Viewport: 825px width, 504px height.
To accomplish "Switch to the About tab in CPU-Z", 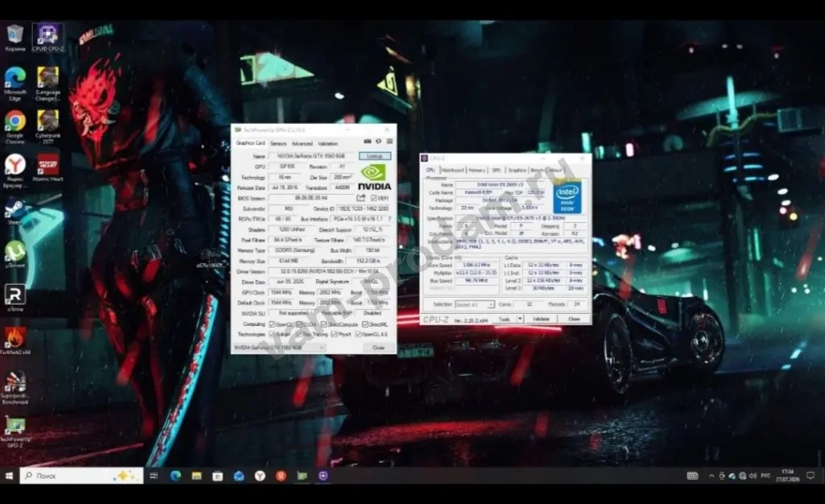I will coord(555,170).
